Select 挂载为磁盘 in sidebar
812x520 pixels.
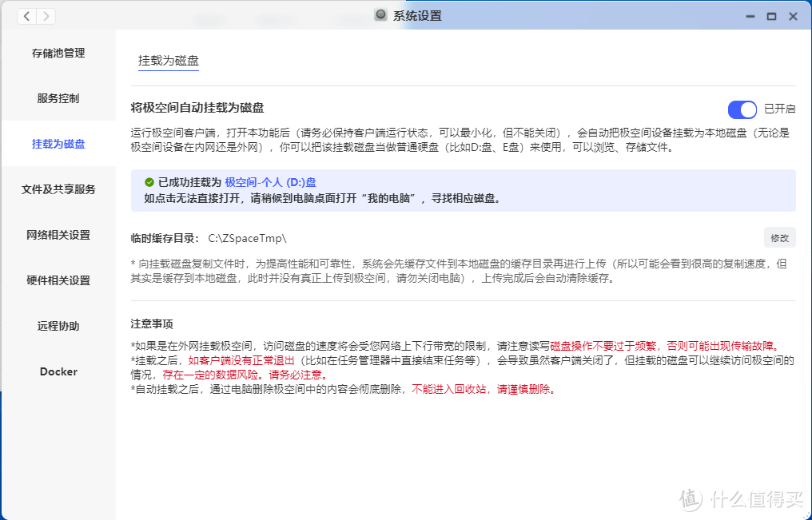click(x=58, y=144)
